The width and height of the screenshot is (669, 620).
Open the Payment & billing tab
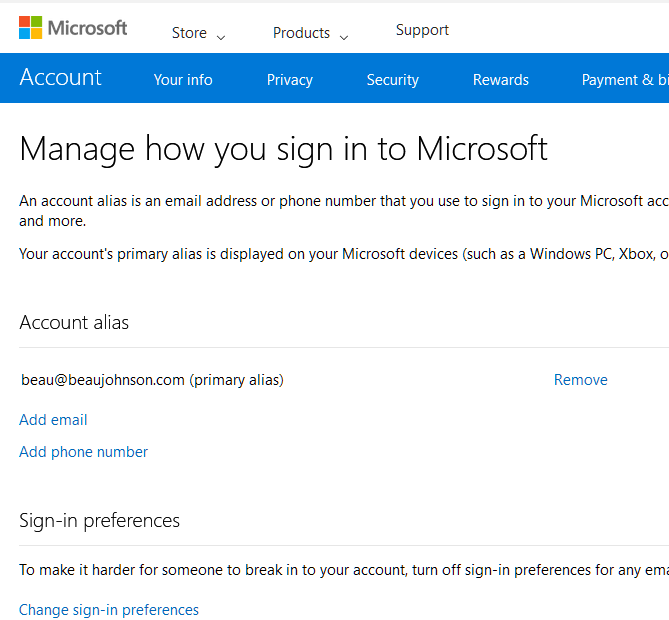click(x=625, y=80)
